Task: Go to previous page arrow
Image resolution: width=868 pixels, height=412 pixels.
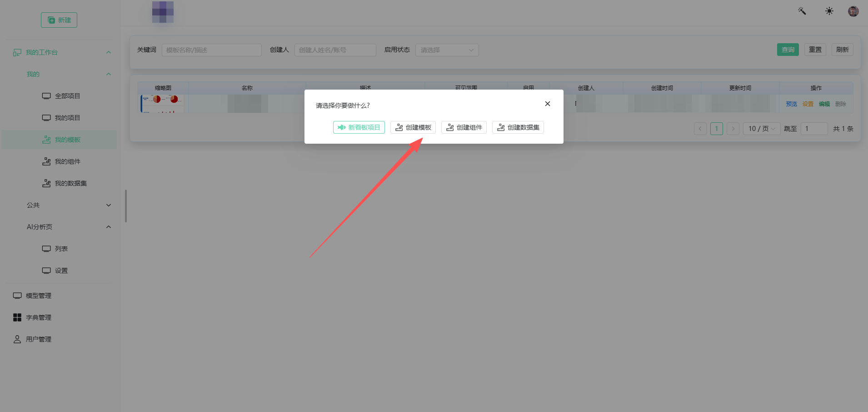Action: (700, 129)
